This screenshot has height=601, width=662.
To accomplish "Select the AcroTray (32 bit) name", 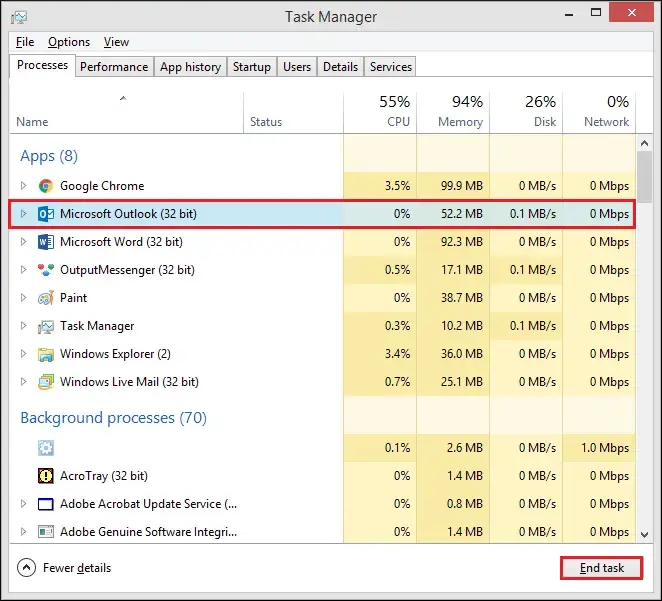I will pos(104,476).
